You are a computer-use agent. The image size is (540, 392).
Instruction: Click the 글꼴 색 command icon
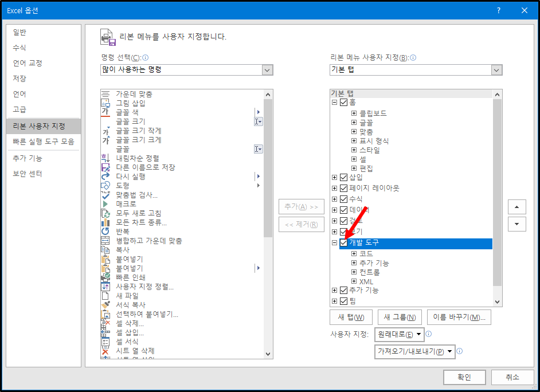tap(105, 112)
